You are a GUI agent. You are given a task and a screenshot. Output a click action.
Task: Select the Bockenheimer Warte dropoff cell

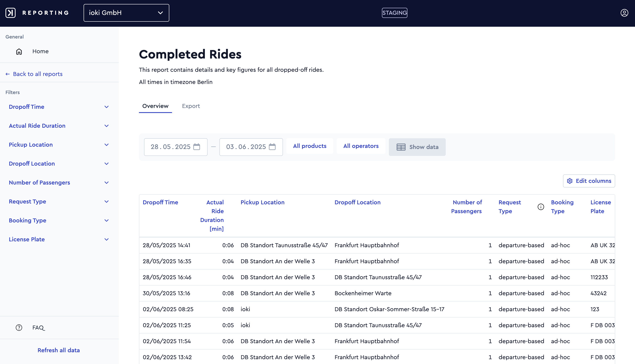tap(363, 293)
